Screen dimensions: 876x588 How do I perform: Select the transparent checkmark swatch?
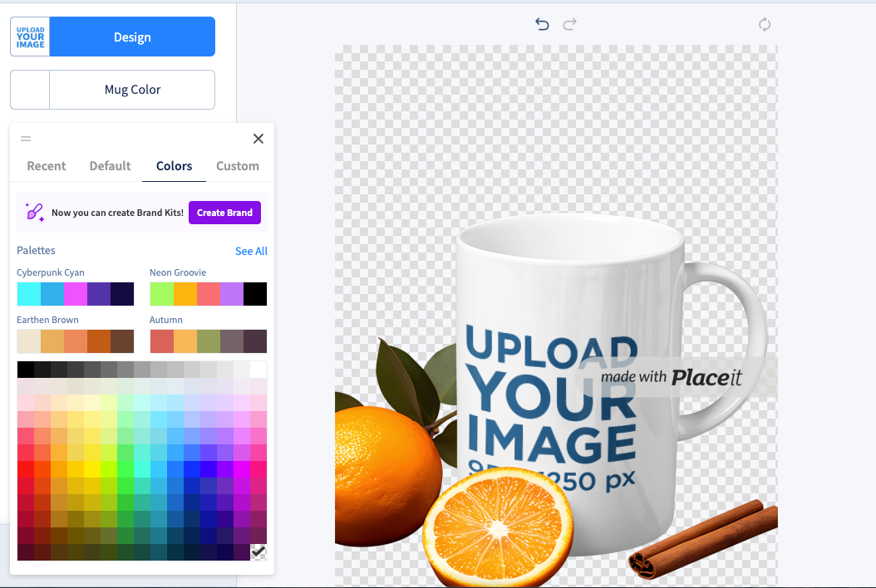[258, 551]
